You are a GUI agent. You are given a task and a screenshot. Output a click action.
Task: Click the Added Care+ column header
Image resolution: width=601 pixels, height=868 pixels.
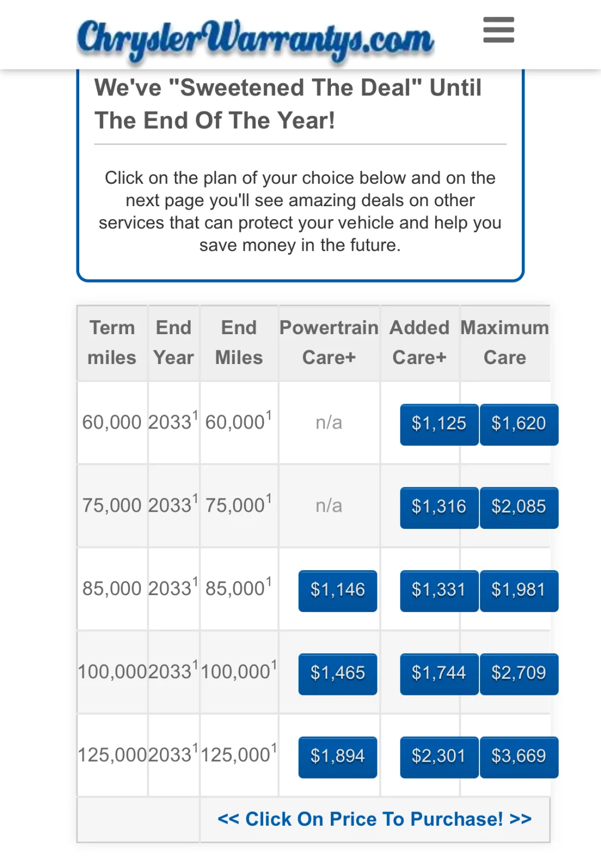420,343
